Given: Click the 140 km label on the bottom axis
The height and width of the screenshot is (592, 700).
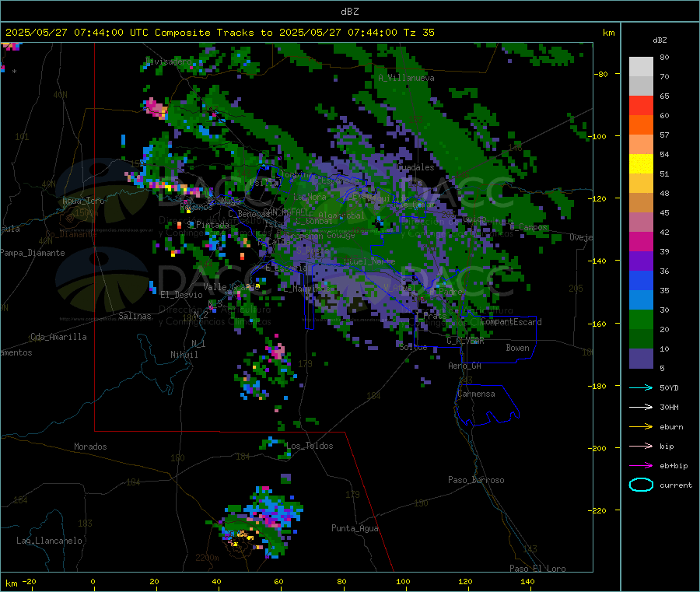Looking at the screenshot, I should pyautogui.click(x=527, y=582).
